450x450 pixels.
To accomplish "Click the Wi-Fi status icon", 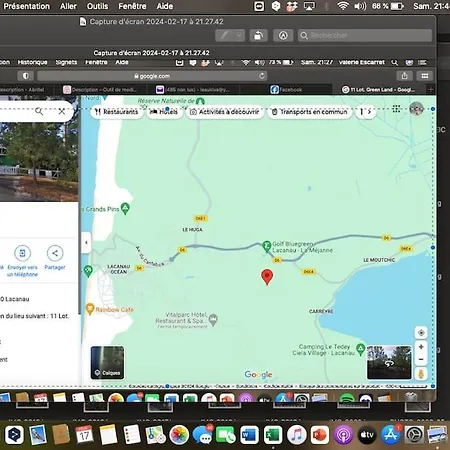I will [x=342, y=6].
